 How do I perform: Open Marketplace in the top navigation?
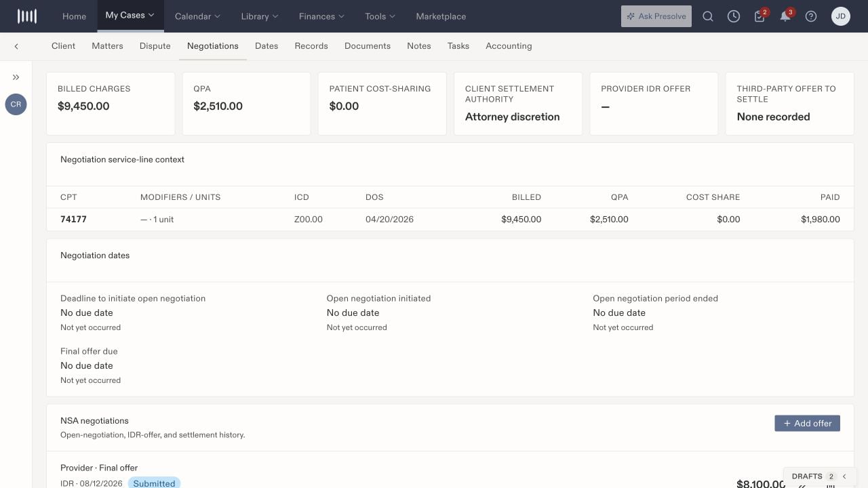point(441,16)
